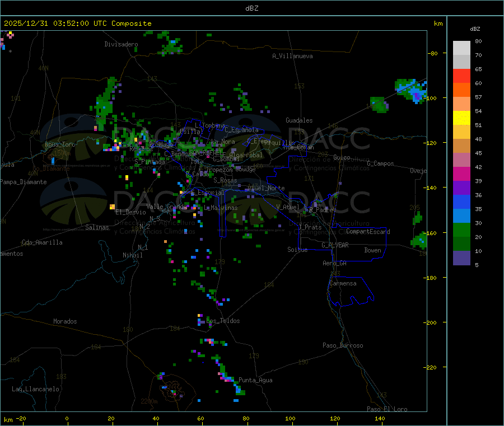Select the Soitue label

coord(297,250)
